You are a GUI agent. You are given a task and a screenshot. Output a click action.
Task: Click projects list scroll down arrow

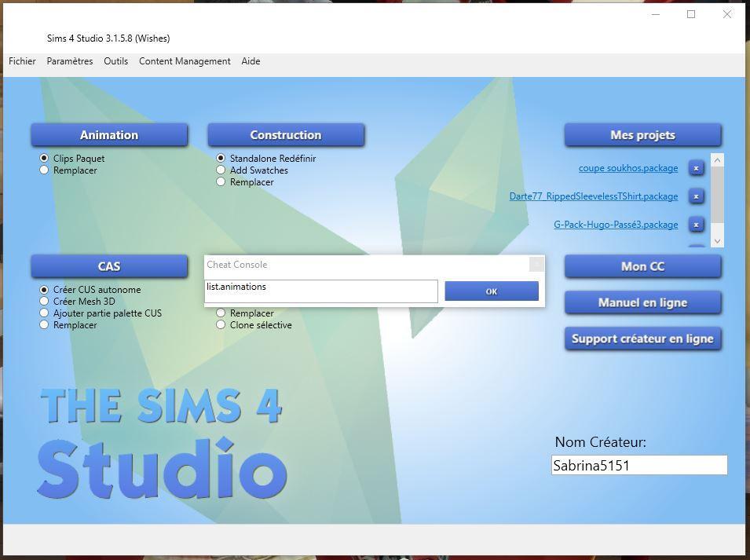point(717,241)
